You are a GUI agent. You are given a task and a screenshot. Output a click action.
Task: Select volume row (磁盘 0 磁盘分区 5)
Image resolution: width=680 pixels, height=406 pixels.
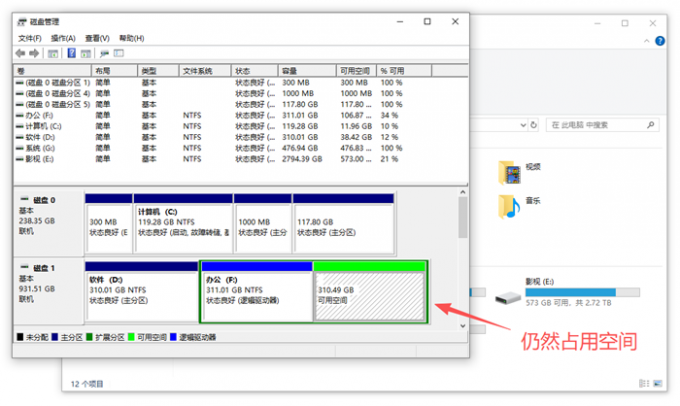click(x=241, y=104)
